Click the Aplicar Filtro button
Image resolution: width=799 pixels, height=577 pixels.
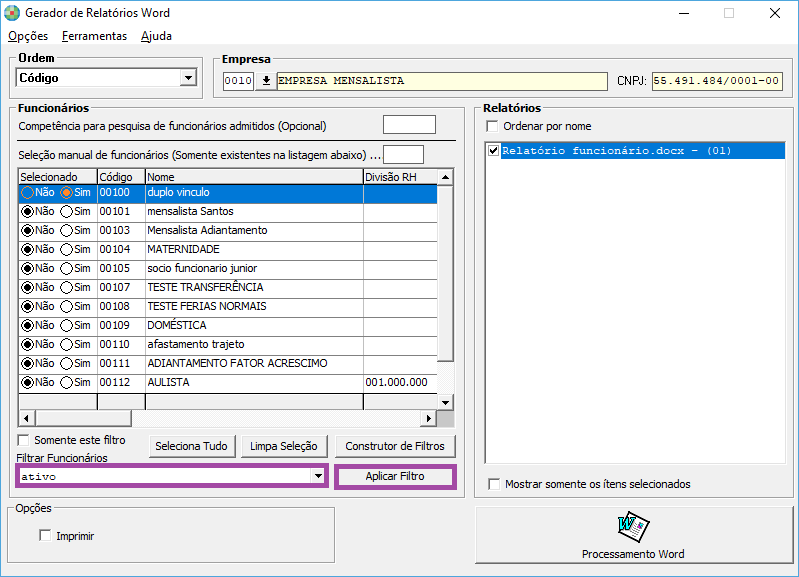[x=395, y=476]
